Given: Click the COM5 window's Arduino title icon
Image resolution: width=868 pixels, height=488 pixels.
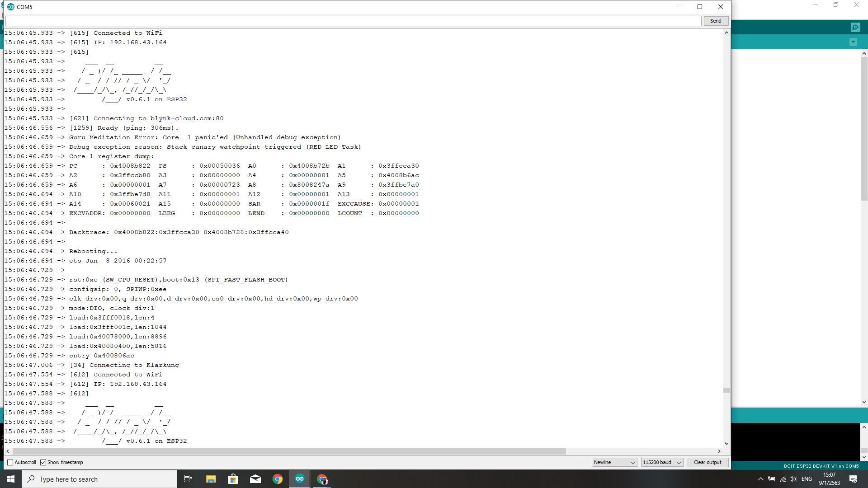Looking at the screenshot, I should point(11,7).
